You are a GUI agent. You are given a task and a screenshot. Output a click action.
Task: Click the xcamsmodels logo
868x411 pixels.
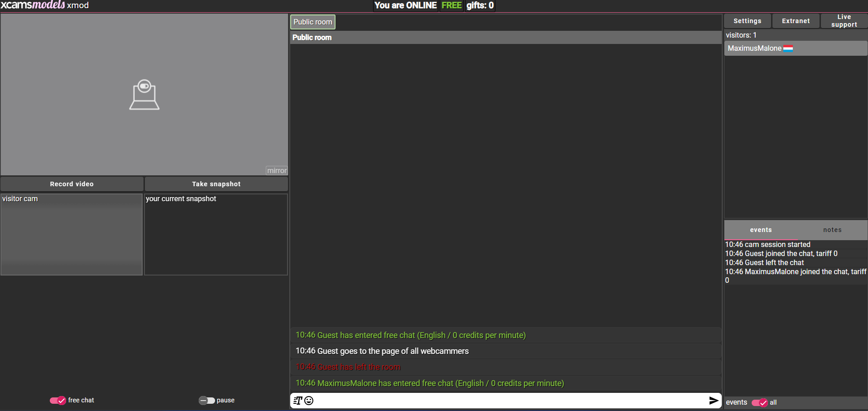coord(33,5)
